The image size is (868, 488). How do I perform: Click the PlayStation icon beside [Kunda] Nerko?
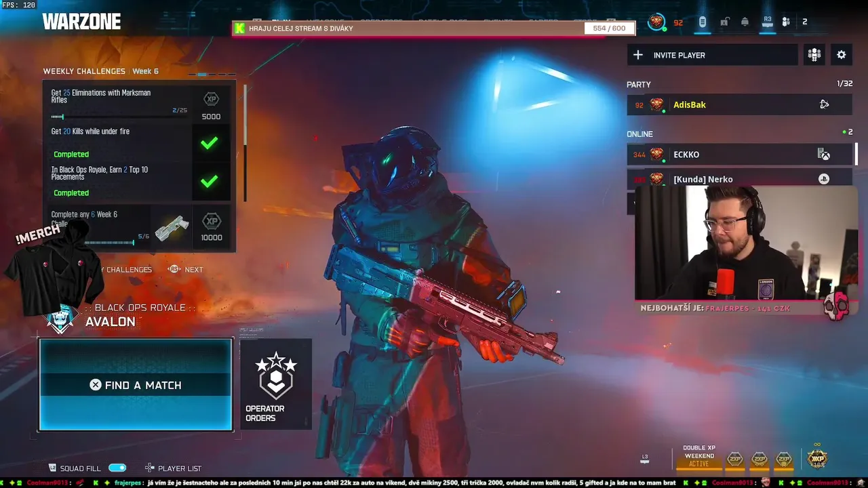click(824, 179)
